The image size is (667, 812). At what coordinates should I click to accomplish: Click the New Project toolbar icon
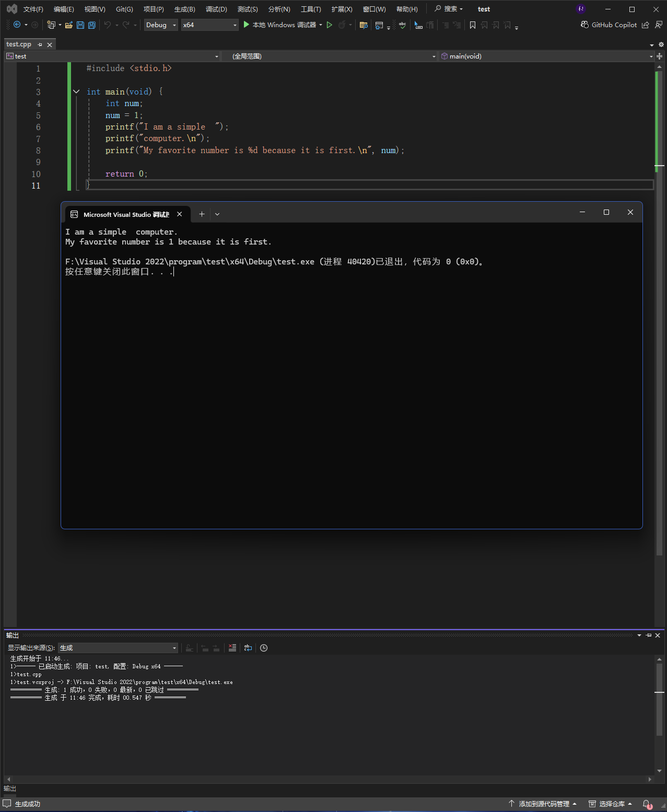(51, 25)
